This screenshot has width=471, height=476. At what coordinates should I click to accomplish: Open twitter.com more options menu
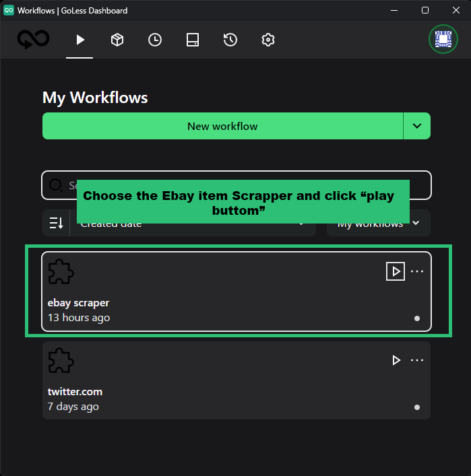(x=417, y=360)
